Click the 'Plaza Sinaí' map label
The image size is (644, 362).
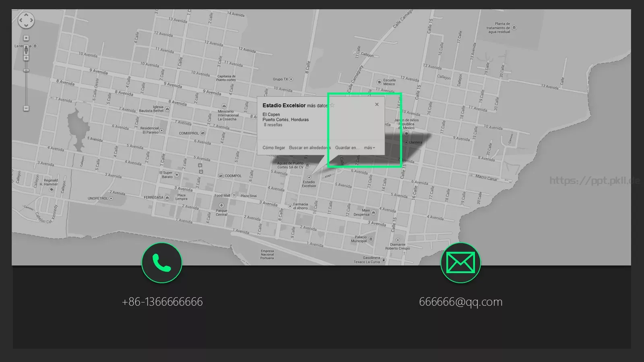pyautogui.click(x=249, y=196)
